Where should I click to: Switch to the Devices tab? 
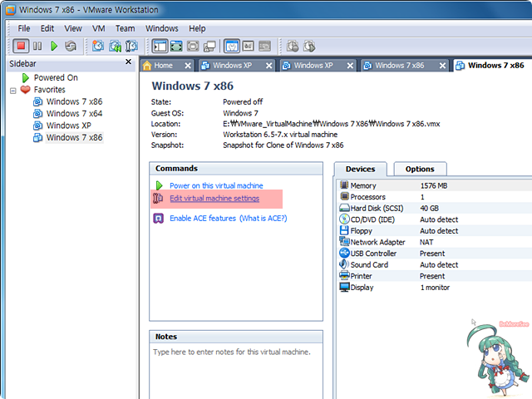tap(360, 169)
